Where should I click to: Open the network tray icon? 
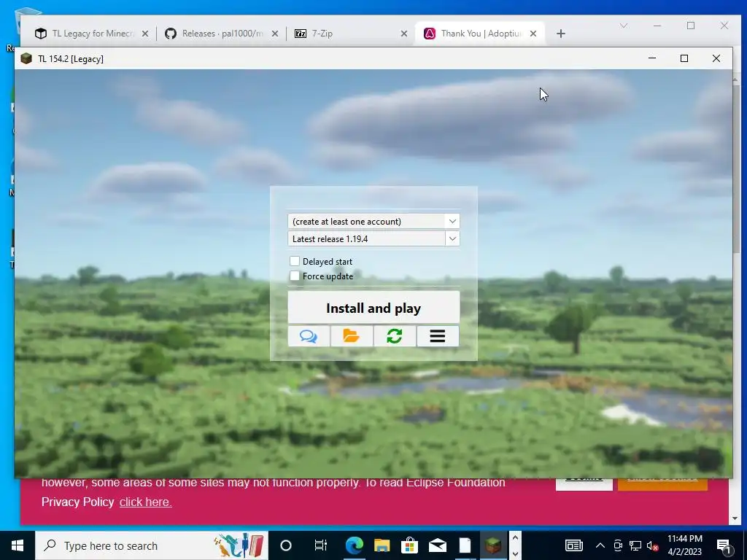pyautogui.click(x=635, y=545)
